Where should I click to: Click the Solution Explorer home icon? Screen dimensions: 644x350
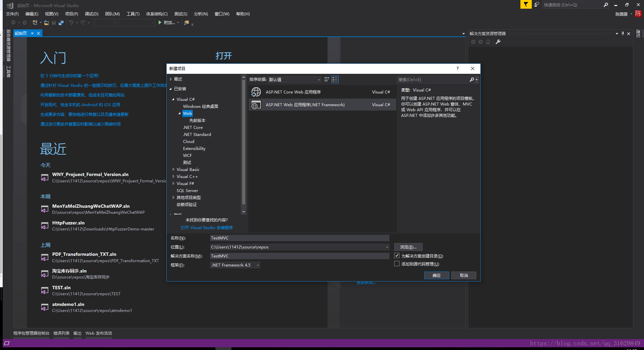488,42
